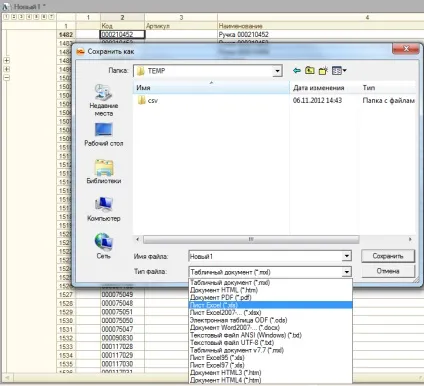The width and height of the screenshot is (424, 386).
Task: Click the Сохранить button
Action: pos(388,256)
